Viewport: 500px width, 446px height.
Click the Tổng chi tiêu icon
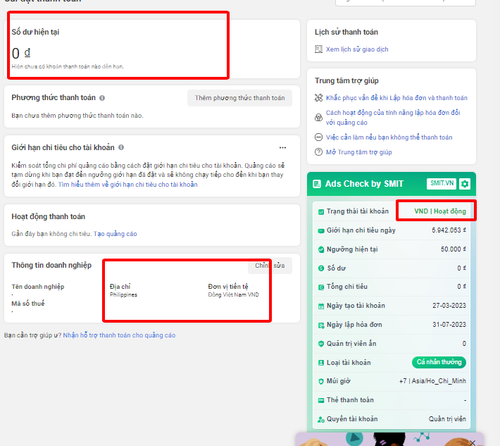(321, 287)
